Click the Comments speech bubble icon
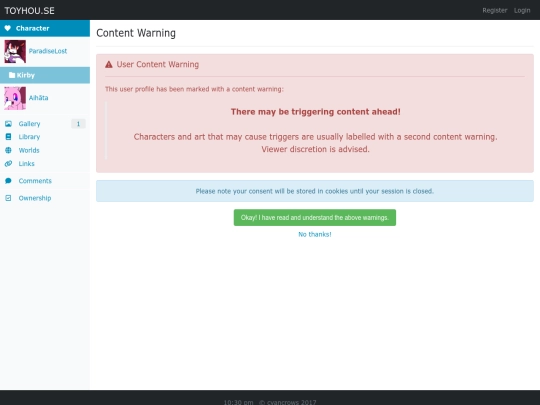 [8, 181]
